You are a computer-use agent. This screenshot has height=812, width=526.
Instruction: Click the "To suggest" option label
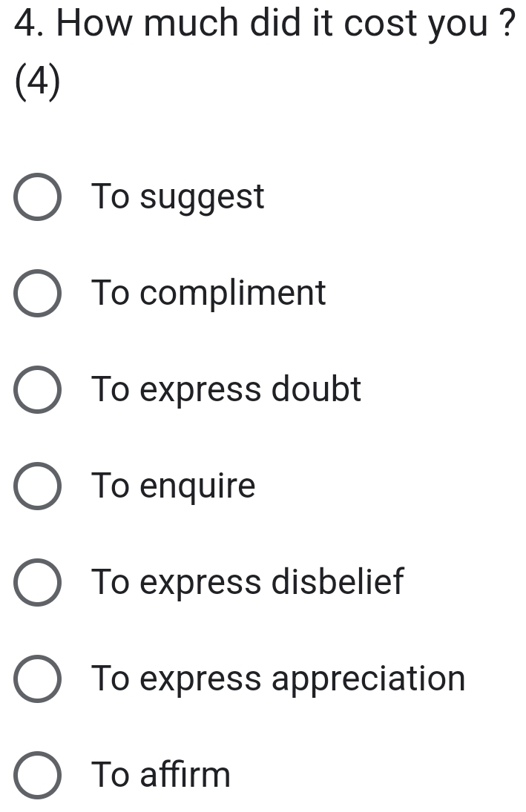tap(178, 197)
